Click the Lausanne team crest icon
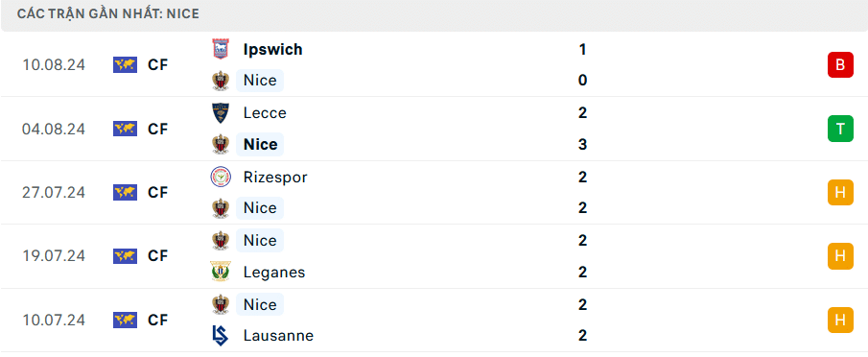 [221, 336]
